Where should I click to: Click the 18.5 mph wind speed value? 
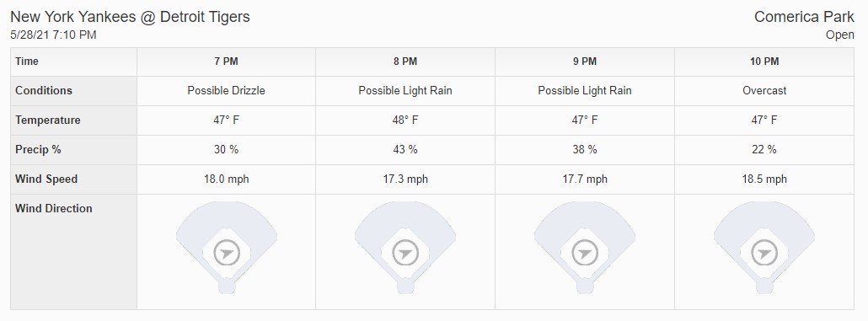click(764, 179)
